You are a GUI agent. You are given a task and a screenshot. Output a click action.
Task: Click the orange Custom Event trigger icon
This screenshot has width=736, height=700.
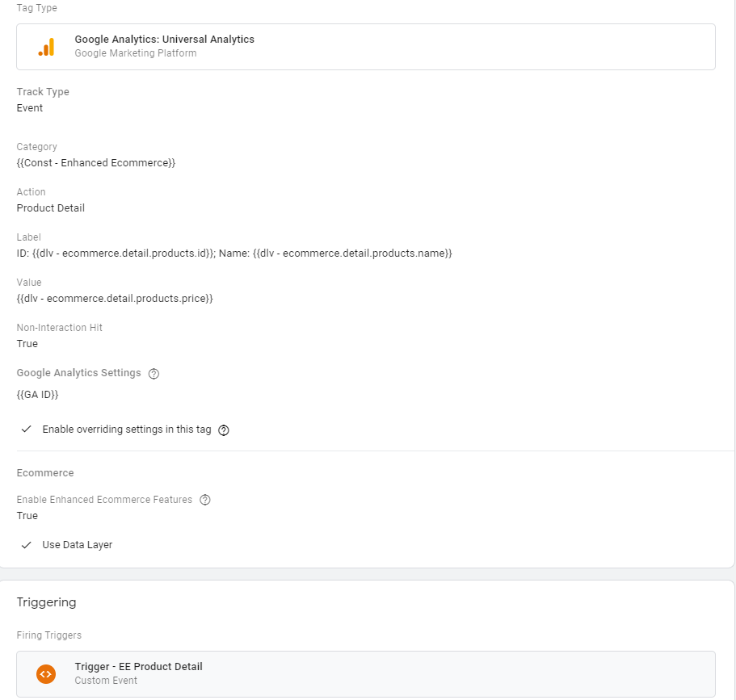pyautogui.click(x=46, y=673)
